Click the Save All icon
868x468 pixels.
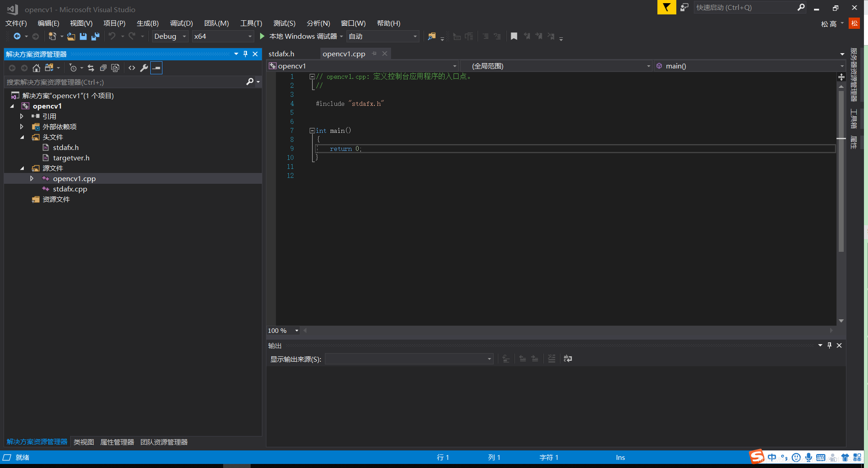pyautogui.click(x=95, y=36)
